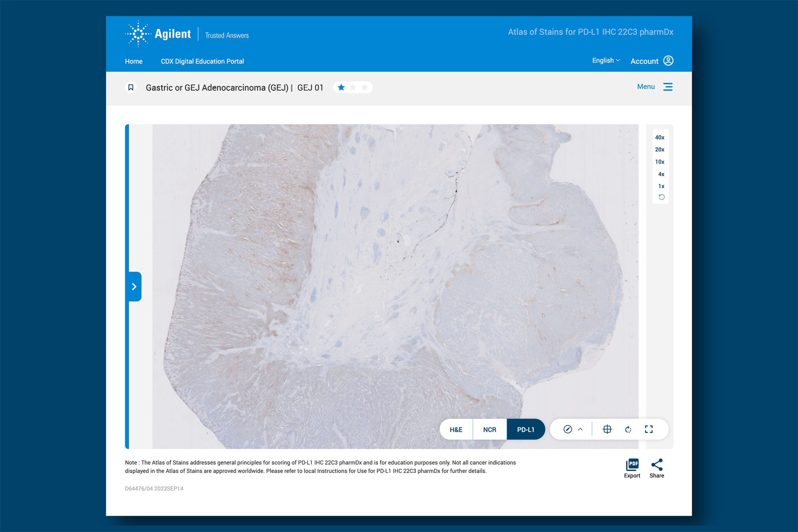Switch stain view to NCR

pos(489,430)
